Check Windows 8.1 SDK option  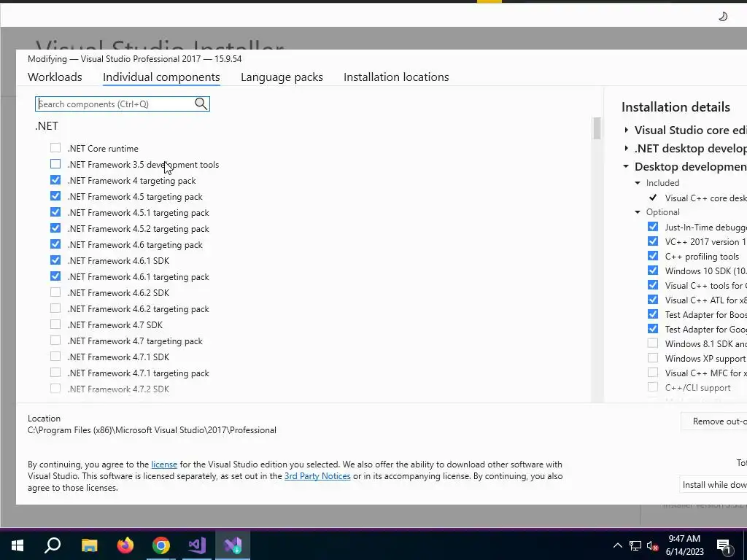pyautogui.click(x=653, y=343)
